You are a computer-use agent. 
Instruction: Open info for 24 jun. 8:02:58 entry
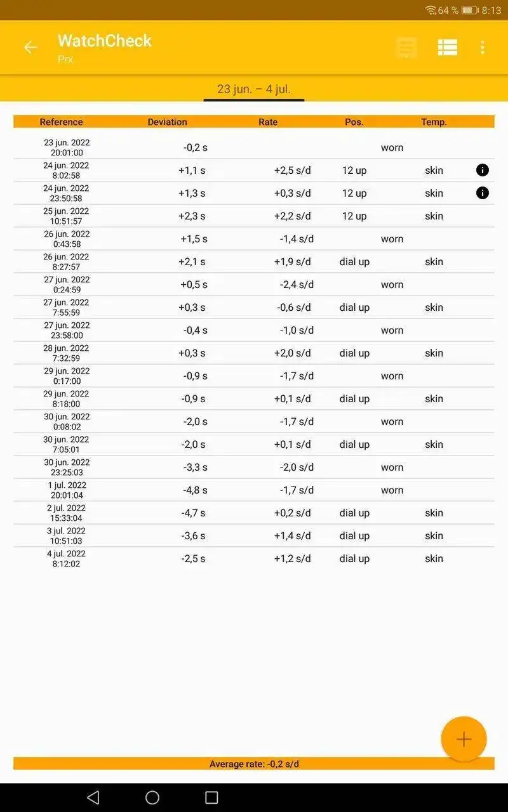[x=483, y=170]
